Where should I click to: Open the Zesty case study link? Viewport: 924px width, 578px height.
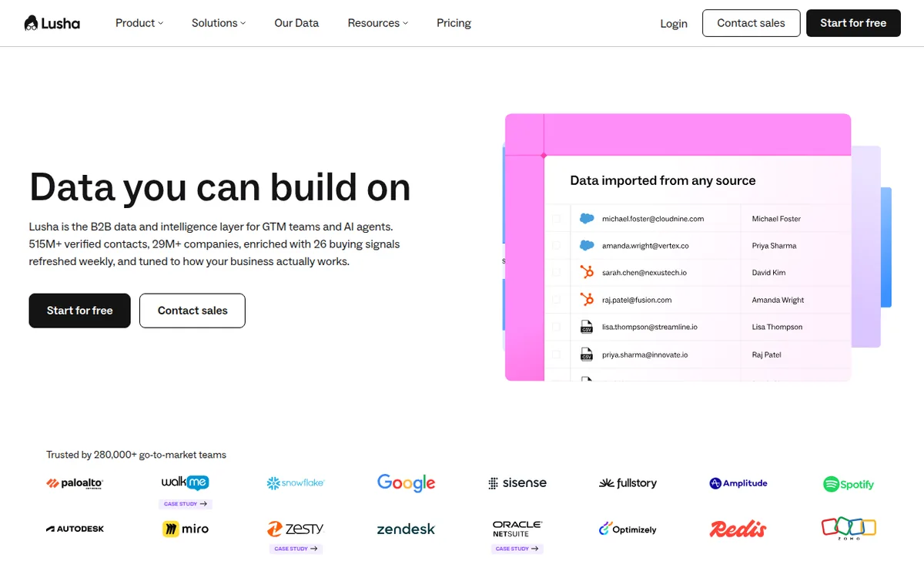point(296,549)
